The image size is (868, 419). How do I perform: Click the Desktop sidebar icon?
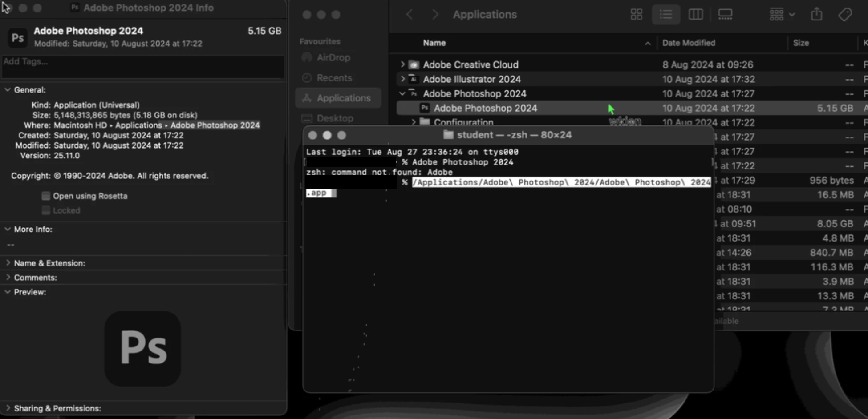coord(307,118)
